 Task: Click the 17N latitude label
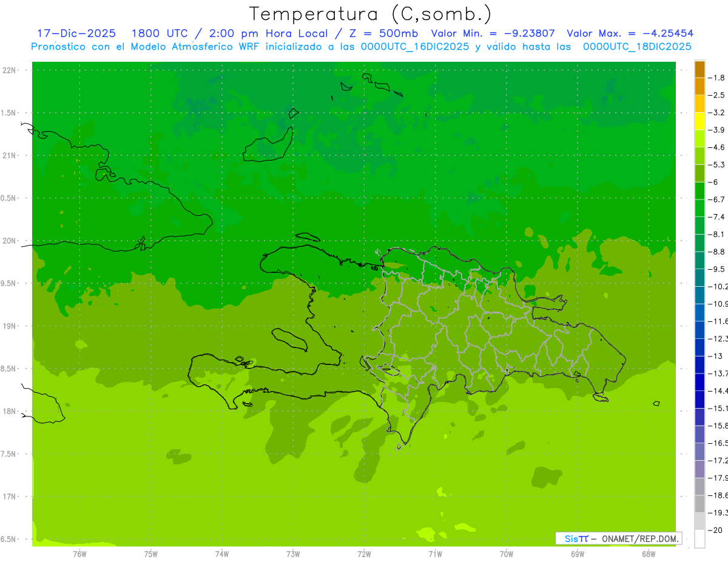[x=10, y=497]
